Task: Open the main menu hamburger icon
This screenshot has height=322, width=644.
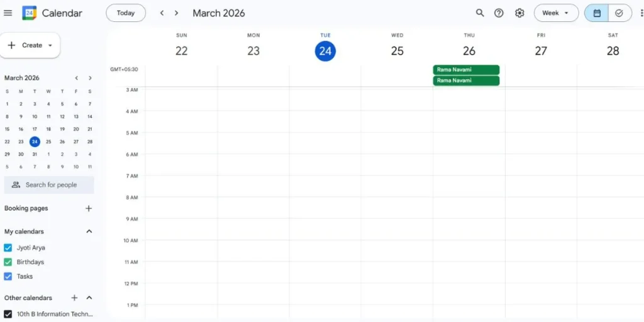Action: pos(8,13)
